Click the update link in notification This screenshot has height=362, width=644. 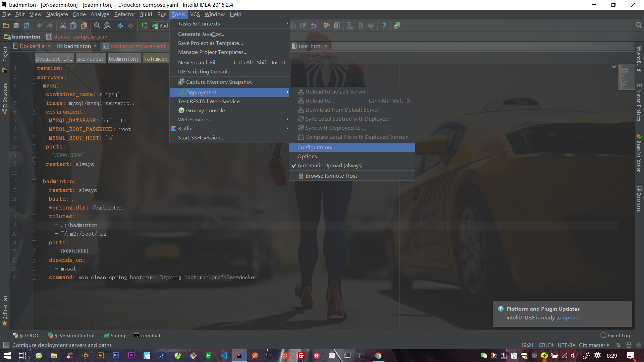(571, 318)
